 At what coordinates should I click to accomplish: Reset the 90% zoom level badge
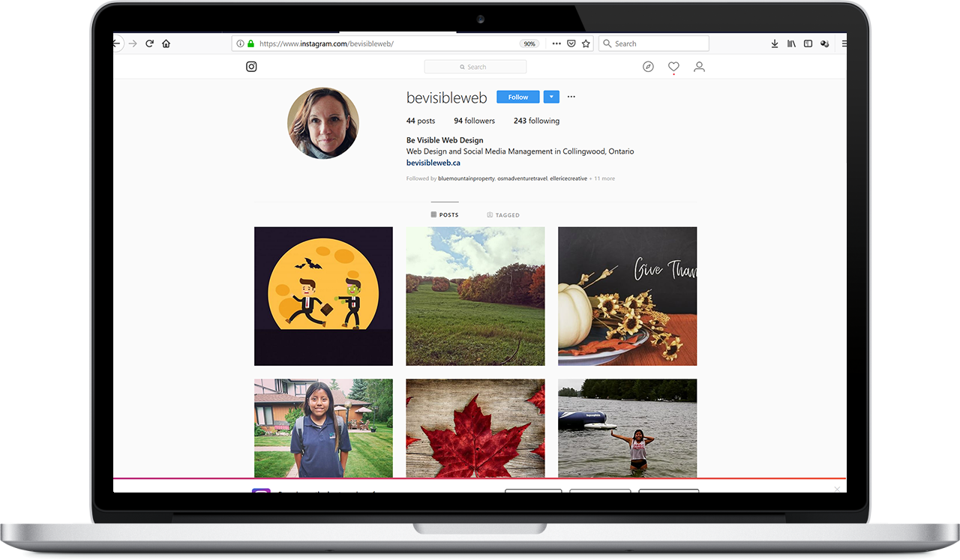[529, 43]
